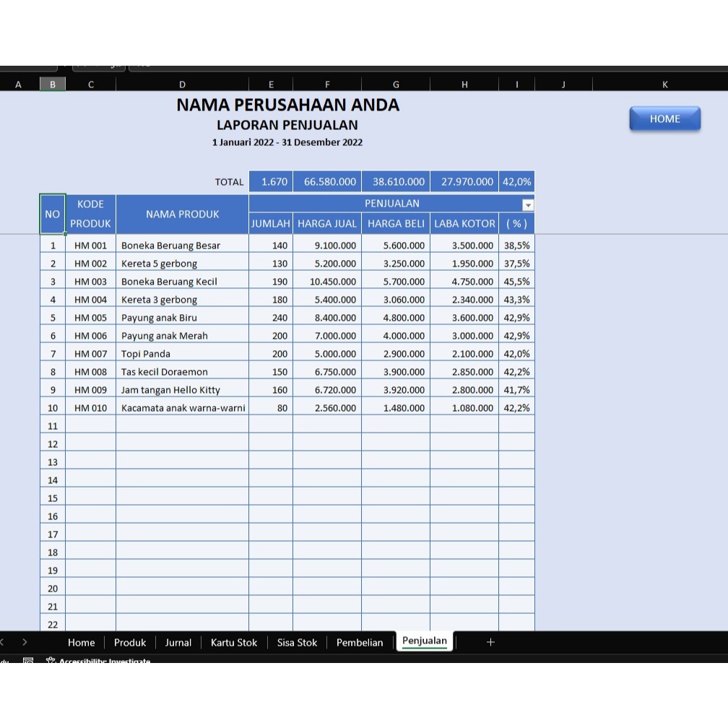
Task: Select Boneka Beruang Besar cell
Action: [182, 245]
